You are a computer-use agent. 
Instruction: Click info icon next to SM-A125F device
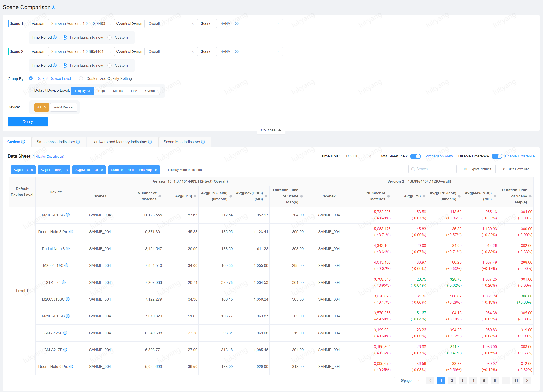65,333
